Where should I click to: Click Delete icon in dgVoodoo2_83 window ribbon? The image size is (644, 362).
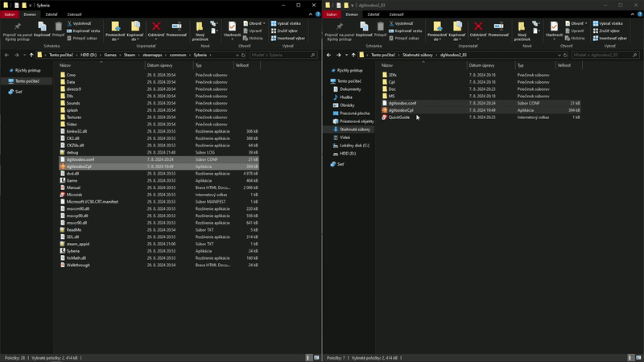(x=478, y=27)
